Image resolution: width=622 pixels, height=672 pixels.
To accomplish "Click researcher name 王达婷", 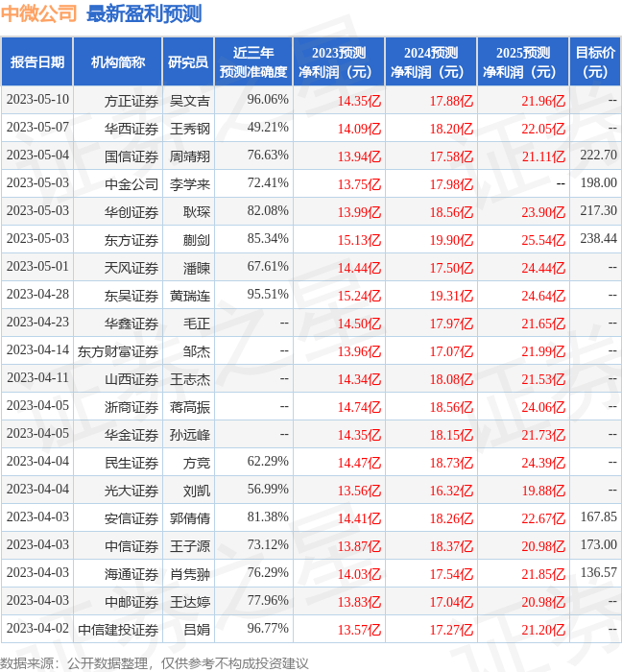I will 190,603.
